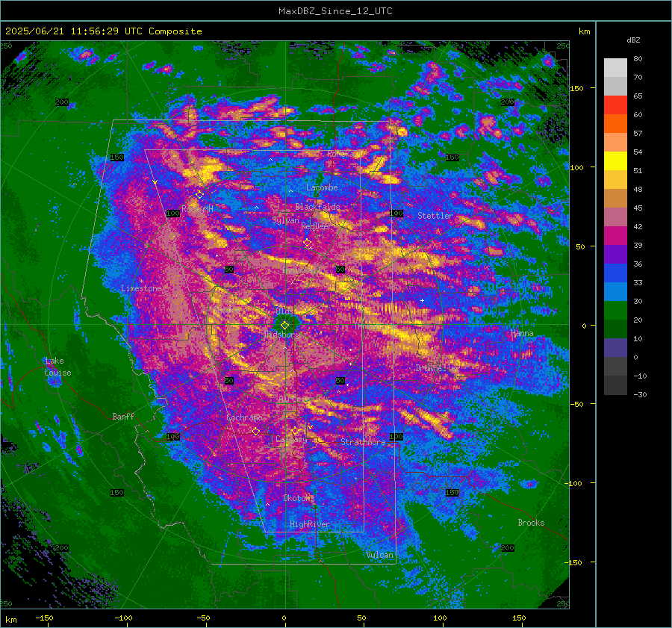Click the 80 value on the dBZ scale

click(x=638, y=59)
